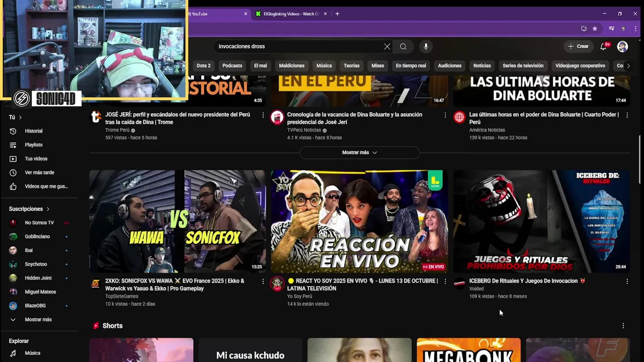Open the Yo Soy Perú channel avatar
The width and height of the screenshot is (644, 362).
[x=277, y=284]
